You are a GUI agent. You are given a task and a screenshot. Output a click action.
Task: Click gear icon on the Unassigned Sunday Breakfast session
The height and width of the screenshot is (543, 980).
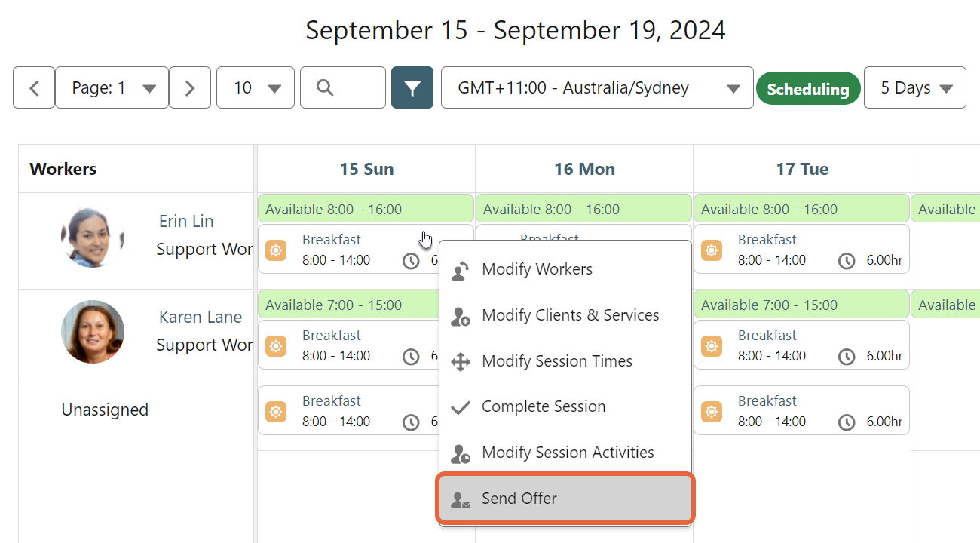pos(276,411)
